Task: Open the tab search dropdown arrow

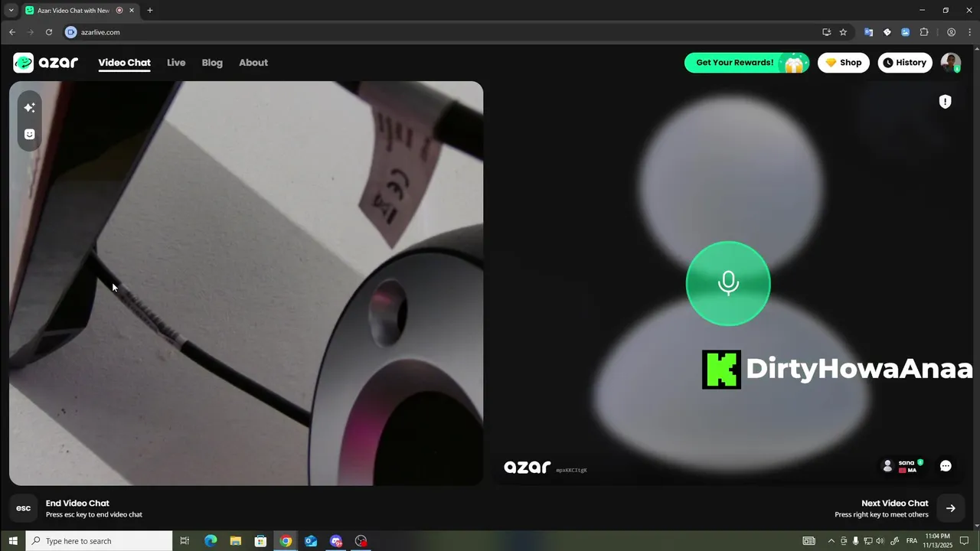Action: pyautogui.click(x=11, y=10)
